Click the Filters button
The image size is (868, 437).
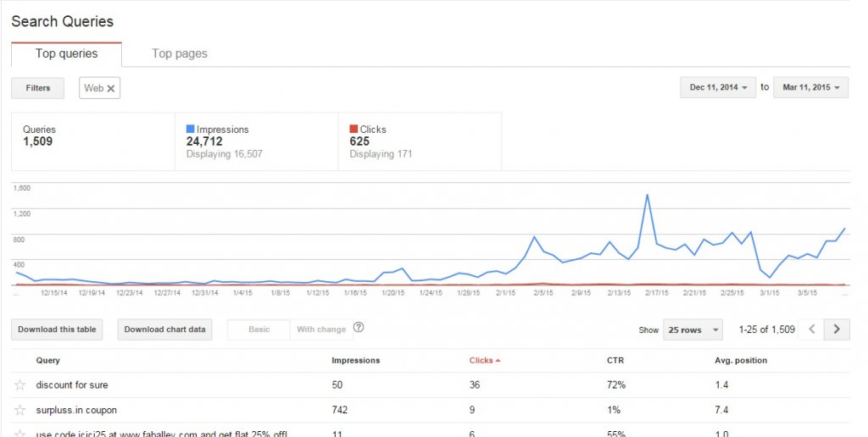(37, 88)
